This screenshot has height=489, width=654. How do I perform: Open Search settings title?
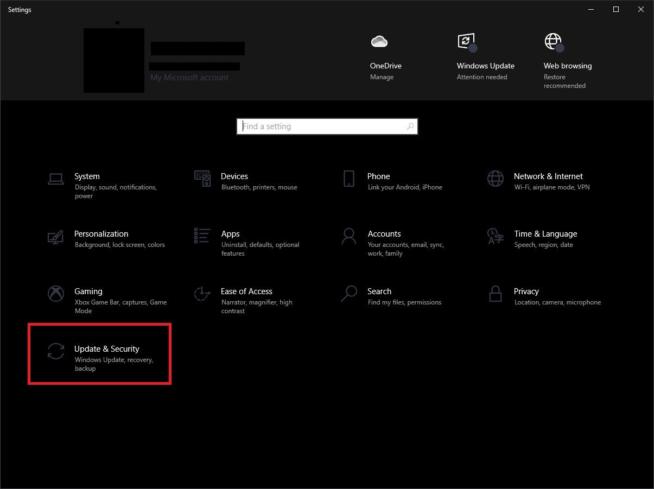(x=379, y=291)
